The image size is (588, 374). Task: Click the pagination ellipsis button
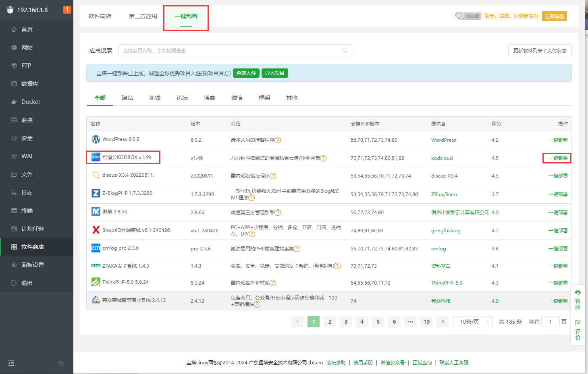(410, 322)
